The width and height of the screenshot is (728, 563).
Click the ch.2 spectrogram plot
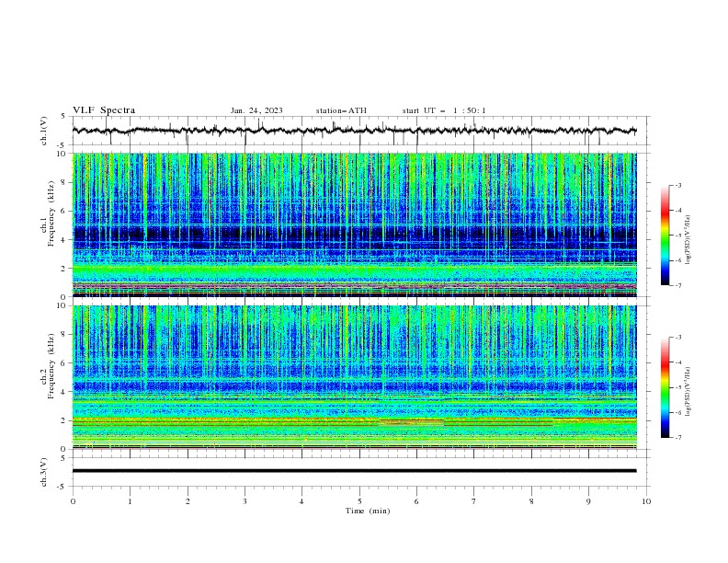click(355, 377)
